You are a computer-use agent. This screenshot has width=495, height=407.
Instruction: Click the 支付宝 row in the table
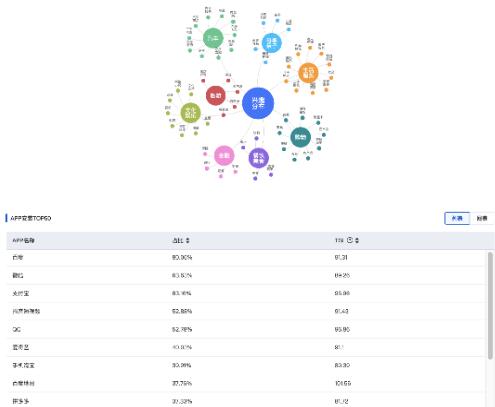pyautogui.click(x=246, y=293)
